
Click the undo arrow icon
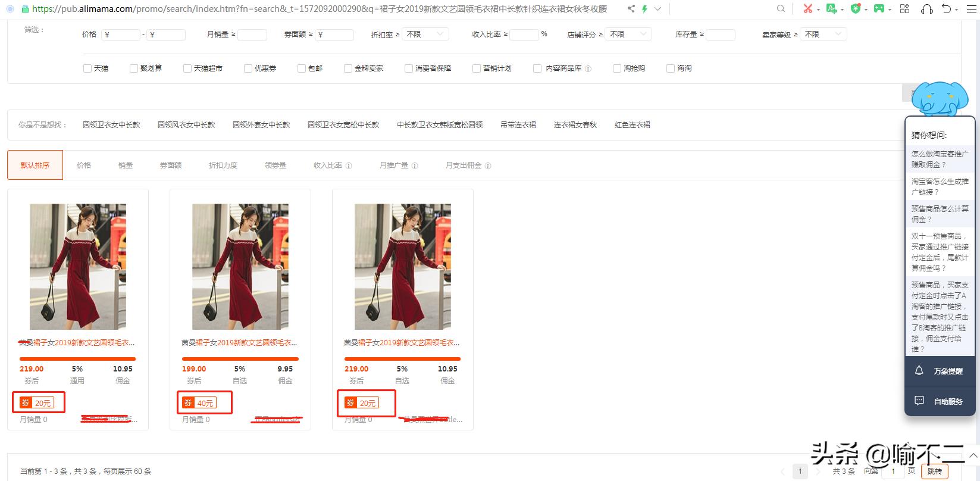click(x=946, y=9)
